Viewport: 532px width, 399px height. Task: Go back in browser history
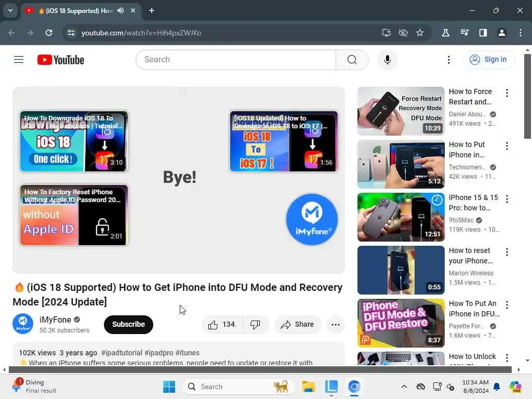tap(11, 33)
